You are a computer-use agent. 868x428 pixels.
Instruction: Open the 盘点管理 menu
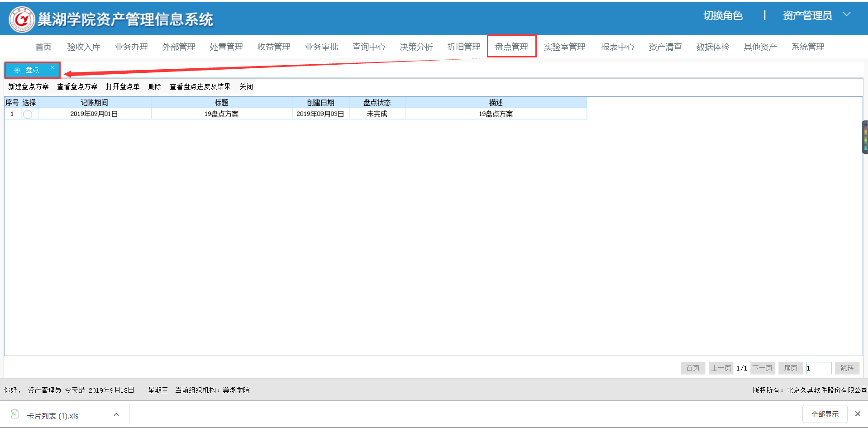coord(511,47)
